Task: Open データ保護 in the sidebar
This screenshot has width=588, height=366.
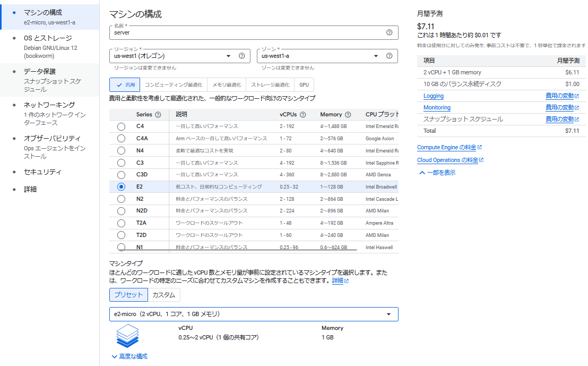Action: [x=50, y=80]
